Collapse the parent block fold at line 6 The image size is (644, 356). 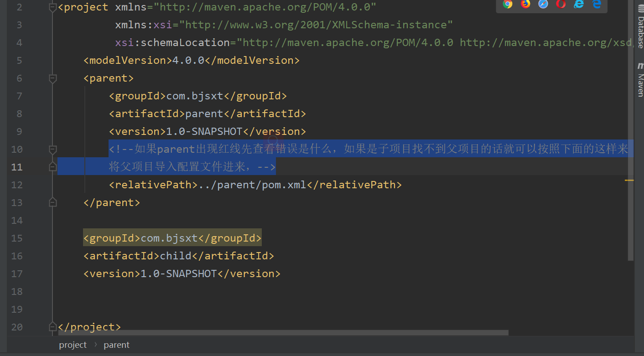click(x=53, y=78)
